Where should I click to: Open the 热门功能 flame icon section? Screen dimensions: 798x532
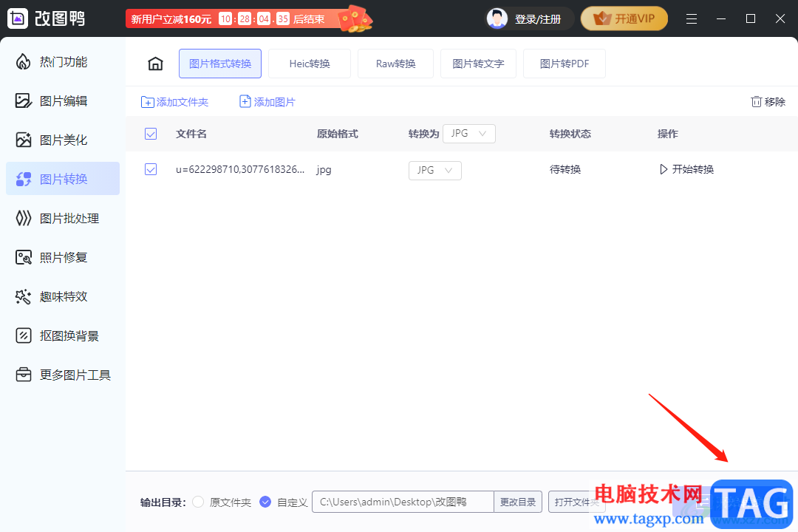pyautogui.click(x=24, y=61)
